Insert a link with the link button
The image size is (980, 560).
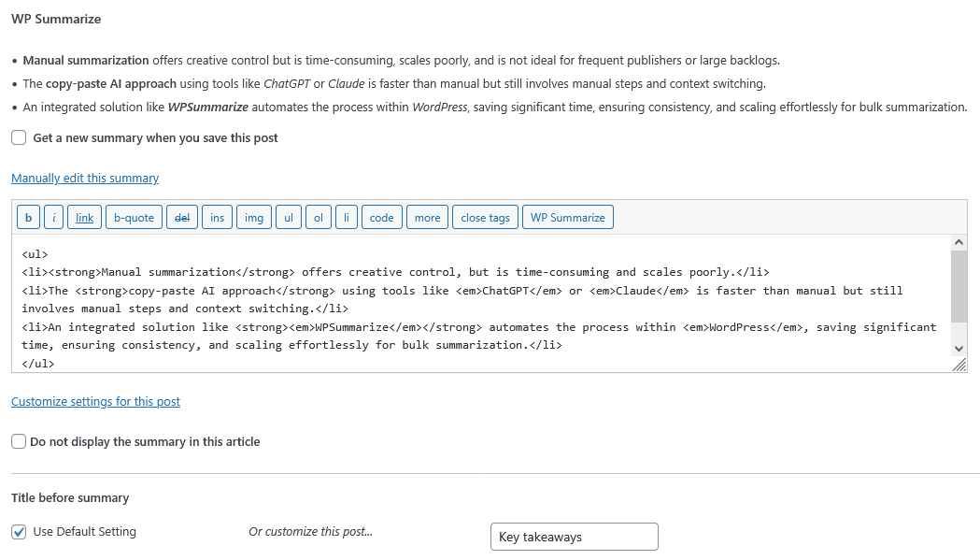(x=84, y=218)
